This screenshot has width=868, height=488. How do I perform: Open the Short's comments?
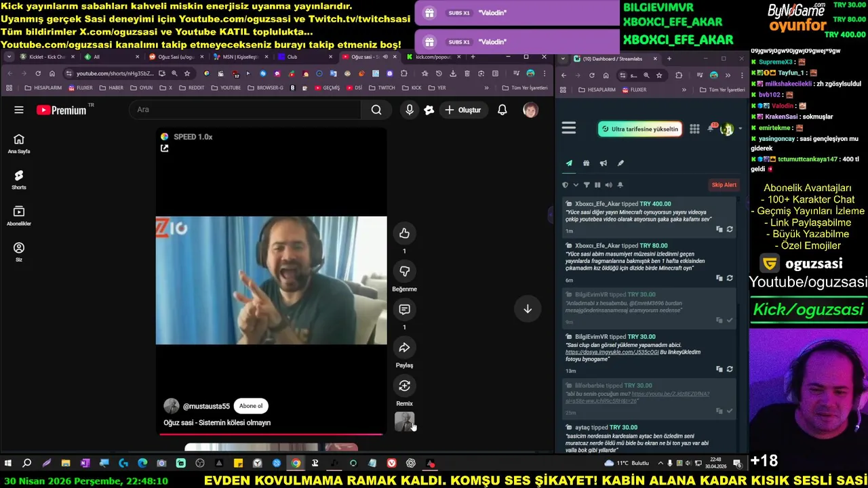click(405, 309)
